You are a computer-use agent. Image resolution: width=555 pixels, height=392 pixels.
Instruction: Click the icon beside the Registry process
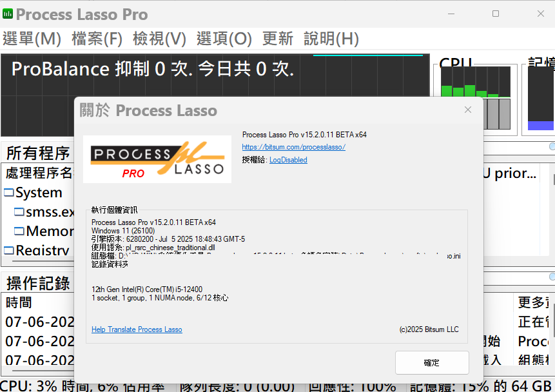[x=9, y=250]
